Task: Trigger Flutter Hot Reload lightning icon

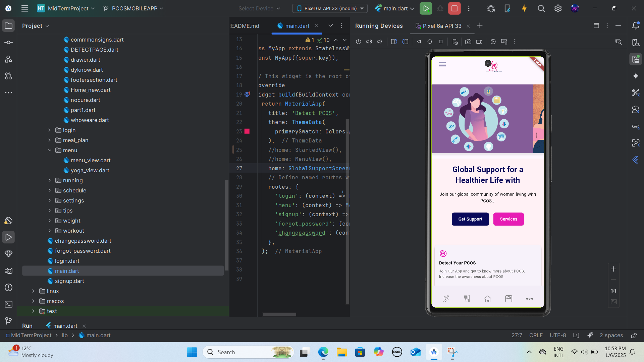Action: 524,8
